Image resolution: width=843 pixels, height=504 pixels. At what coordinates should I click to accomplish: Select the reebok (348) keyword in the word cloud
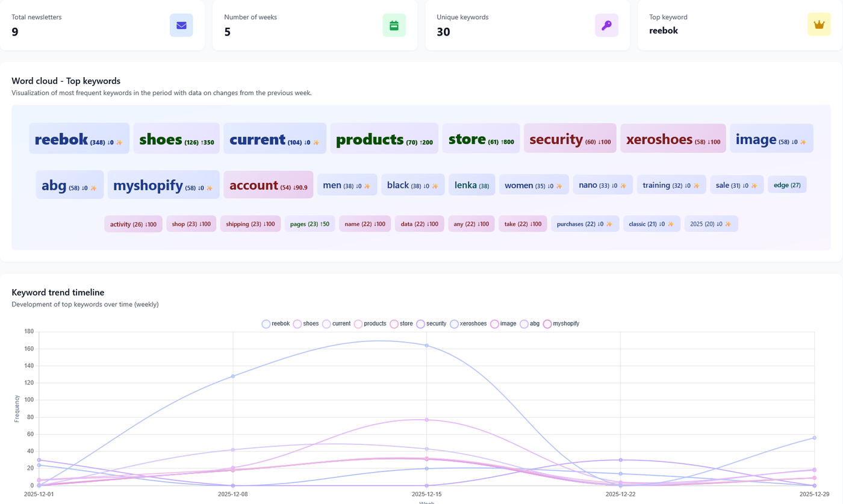point(79,139)
